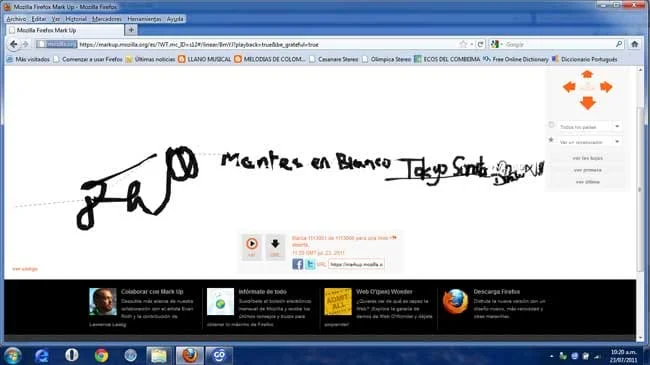650x365 pixels.
Task: Bookmark this page with the star icon
Action: (x=463, y=44)
